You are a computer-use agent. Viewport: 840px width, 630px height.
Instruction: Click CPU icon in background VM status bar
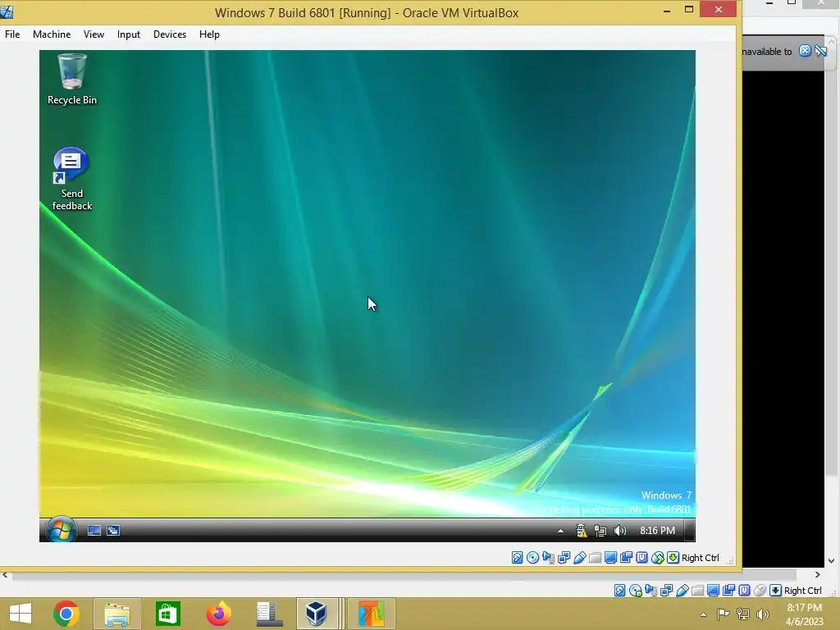744,591
